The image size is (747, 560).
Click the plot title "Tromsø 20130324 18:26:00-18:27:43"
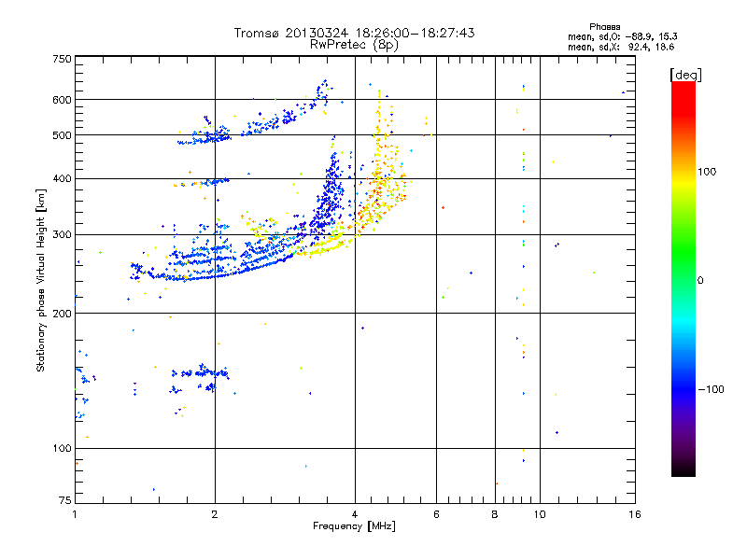354,33
